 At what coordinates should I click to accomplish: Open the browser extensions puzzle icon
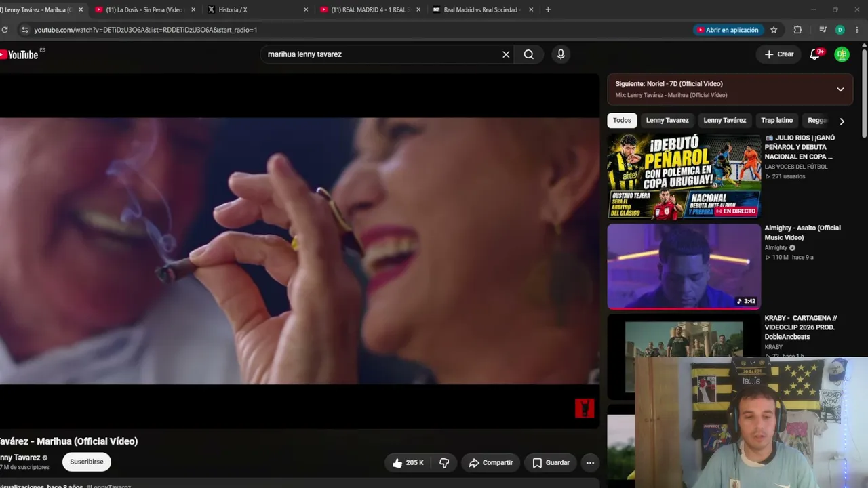797,30
